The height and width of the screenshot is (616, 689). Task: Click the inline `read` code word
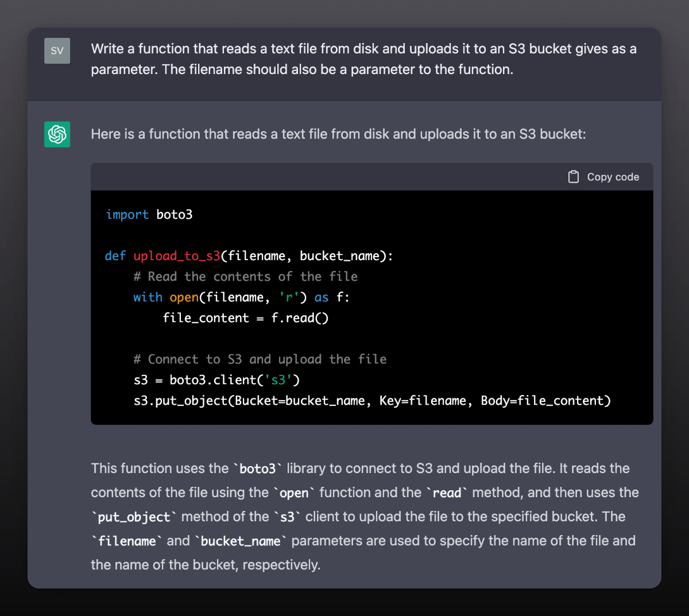[447, 493]
